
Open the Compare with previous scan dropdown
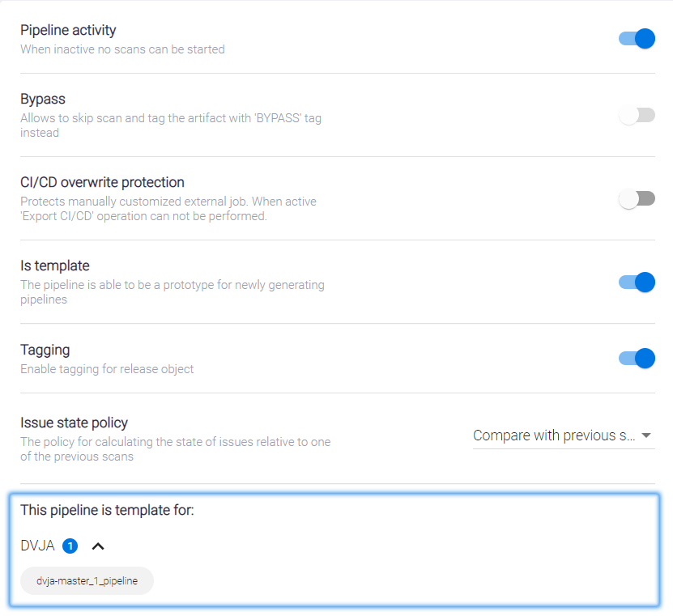pyautogui.click(x=555, y=435)
